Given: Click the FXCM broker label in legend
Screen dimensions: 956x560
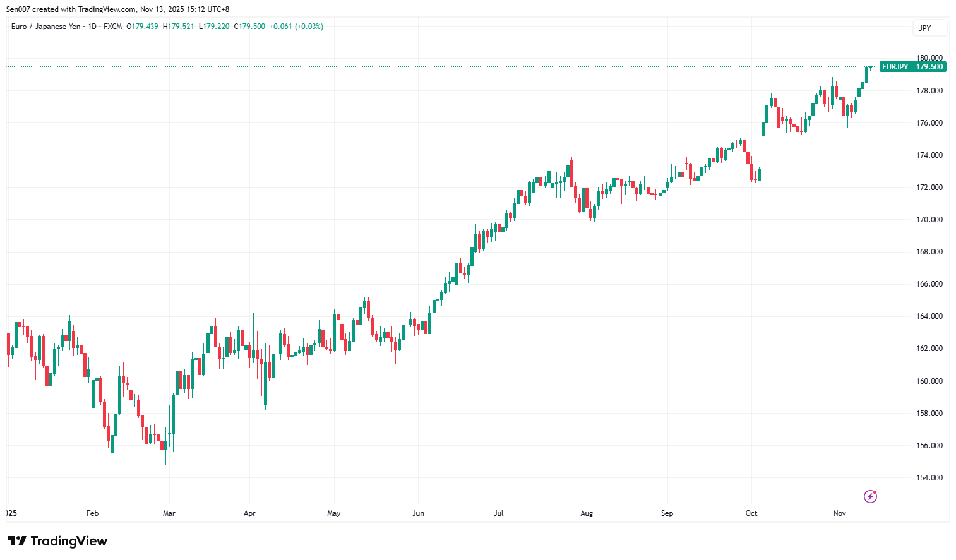Looking at the screenshot, I should pos(114,27).
